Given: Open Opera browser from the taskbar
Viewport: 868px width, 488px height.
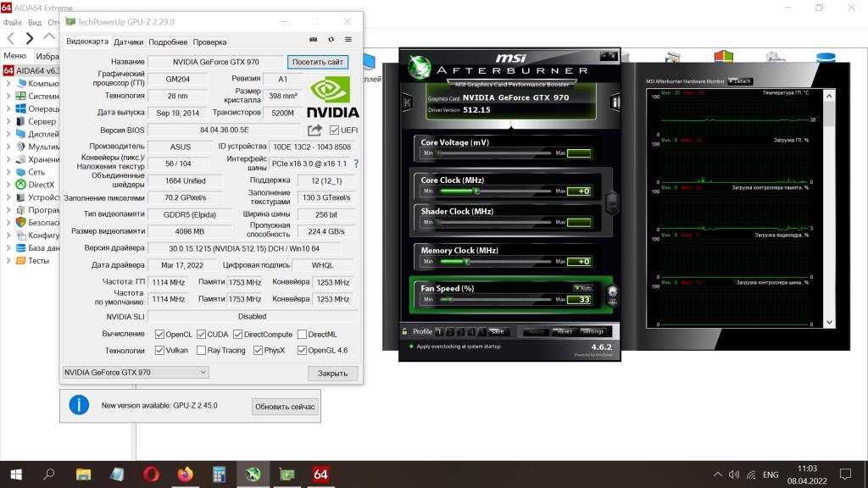Looking at the screenshot, I should (x=151, y=474).
